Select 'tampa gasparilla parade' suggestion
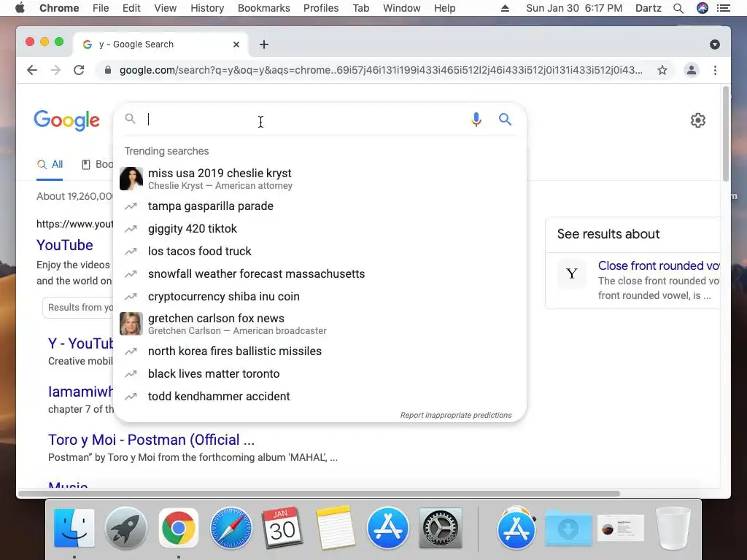 coord(320,206)
